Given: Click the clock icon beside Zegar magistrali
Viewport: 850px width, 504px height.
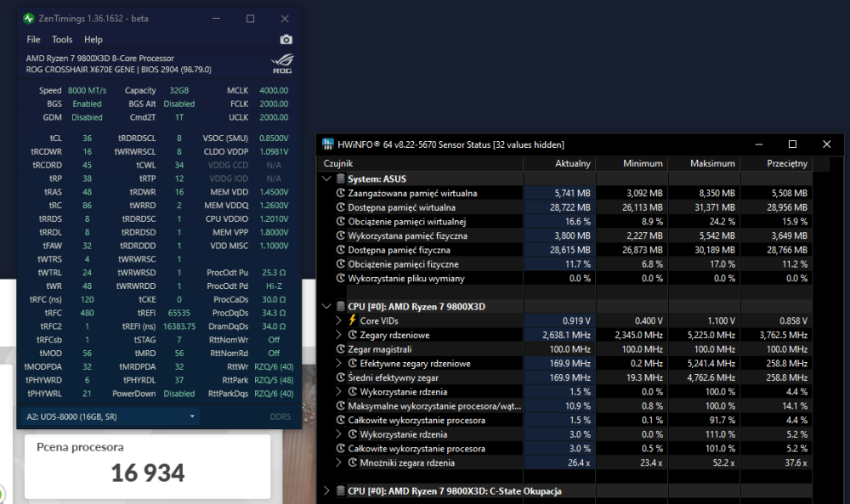Looking at the screenshot, I should coord(341,349).
